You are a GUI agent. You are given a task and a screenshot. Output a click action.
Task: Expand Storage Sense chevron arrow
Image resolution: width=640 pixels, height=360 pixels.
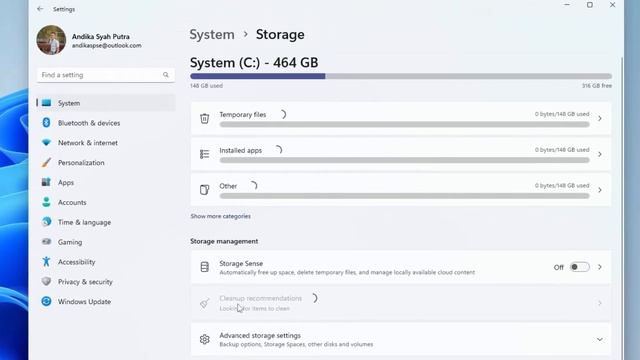(600, 267)
